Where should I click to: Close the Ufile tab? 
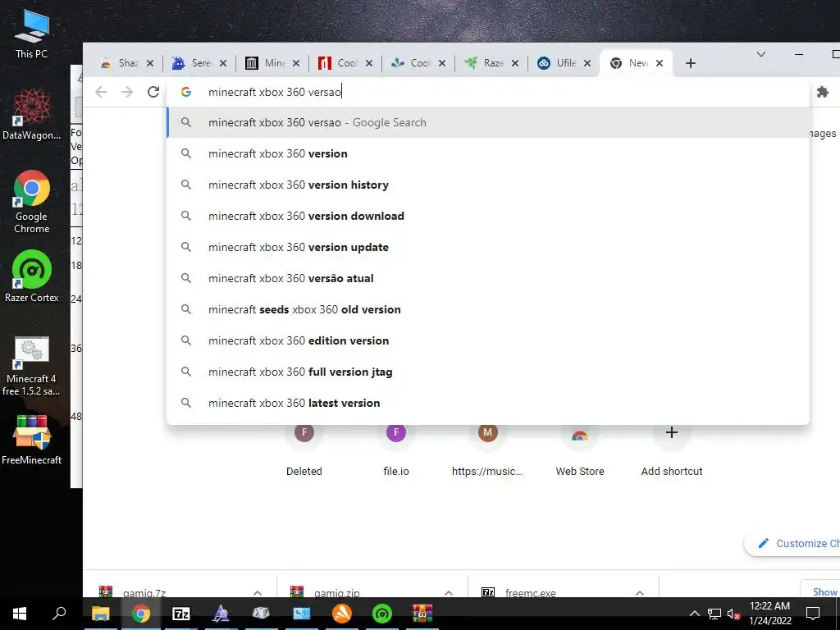point(587,63)
